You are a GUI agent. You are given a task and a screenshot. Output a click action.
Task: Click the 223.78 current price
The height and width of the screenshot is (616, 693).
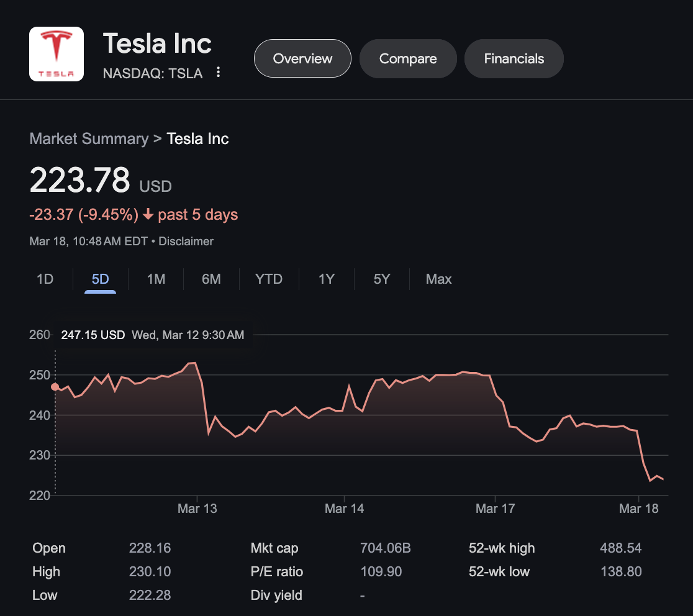(x=79, y=180)
